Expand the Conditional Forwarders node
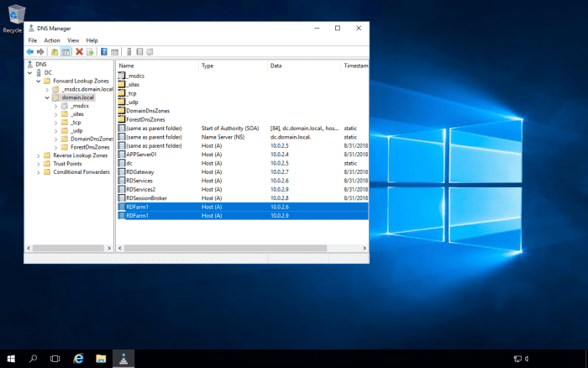The width and height of the screenshot is (588, 368). point(39,172)
